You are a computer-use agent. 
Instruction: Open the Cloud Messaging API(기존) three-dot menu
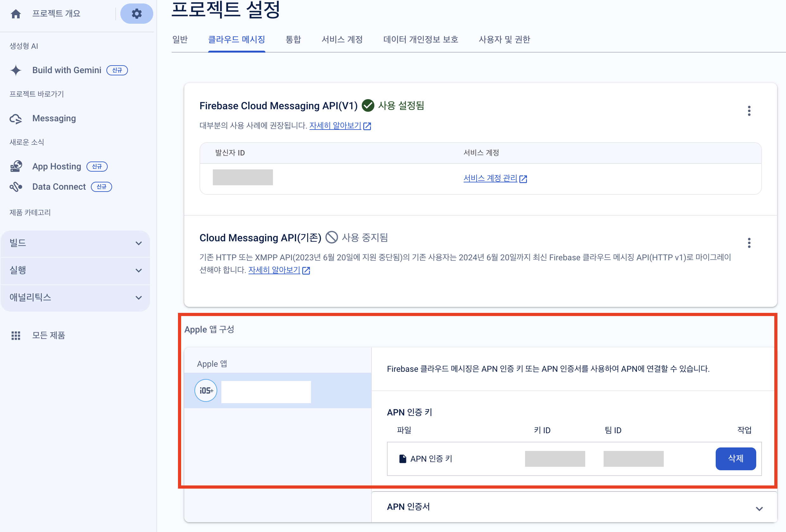coord(749,243)
